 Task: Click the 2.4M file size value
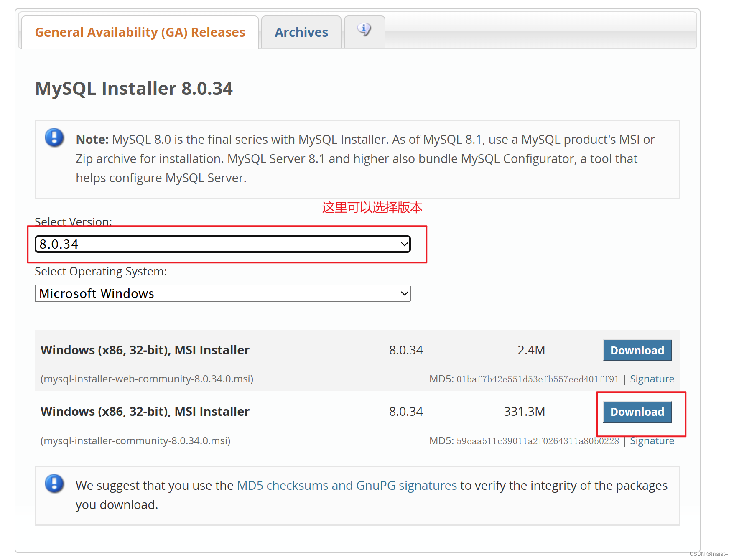[x=531, y=350]
